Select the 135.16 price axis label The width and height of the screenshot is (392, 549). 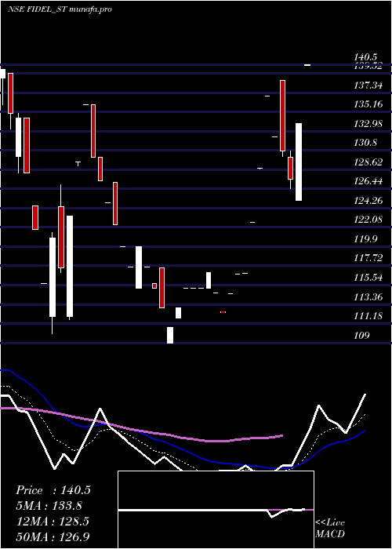tap(368, 104)
